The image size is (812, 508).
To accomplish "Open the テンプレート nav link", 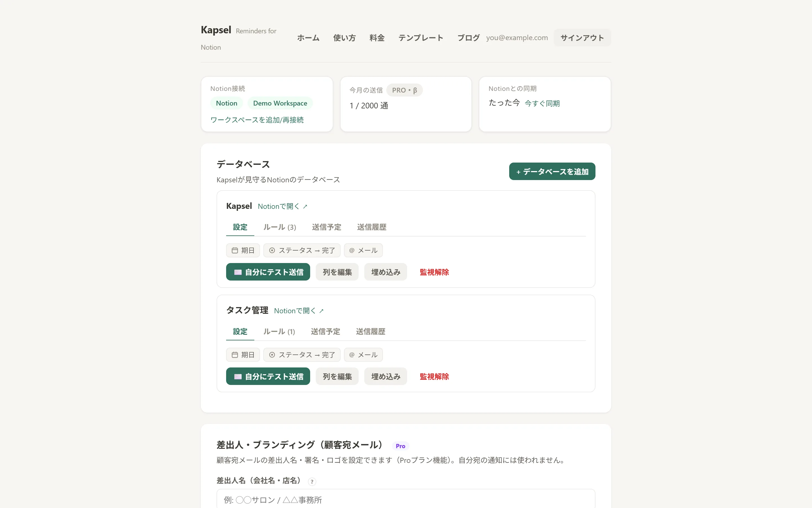I will [421, 38].
